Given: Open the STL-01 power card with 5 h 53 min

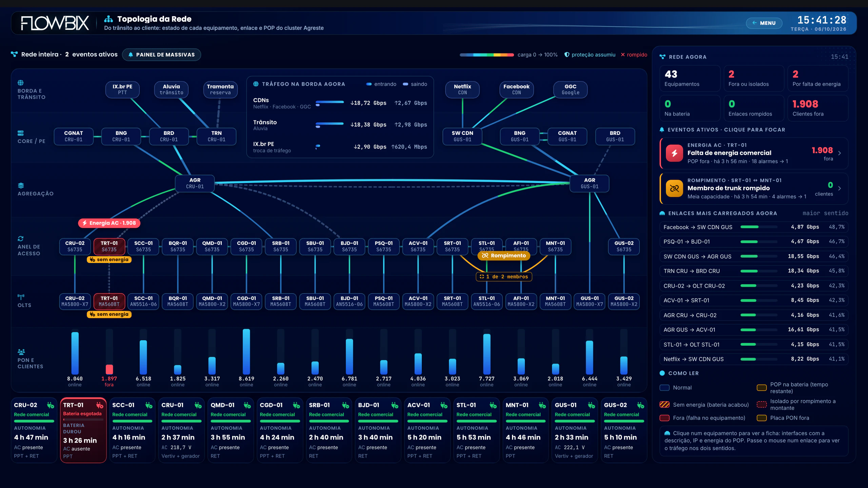Looking at the screenshot, I should [476, 430].
